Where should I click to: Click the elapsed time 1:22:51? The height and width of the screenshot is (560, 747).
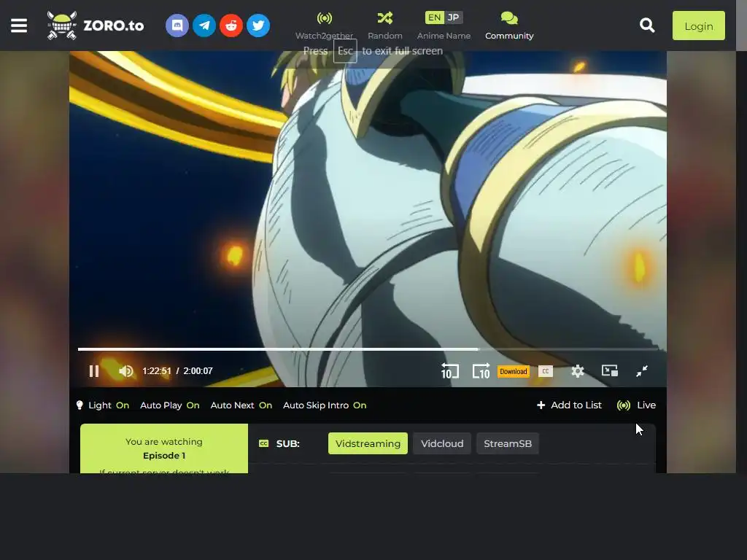157,371
